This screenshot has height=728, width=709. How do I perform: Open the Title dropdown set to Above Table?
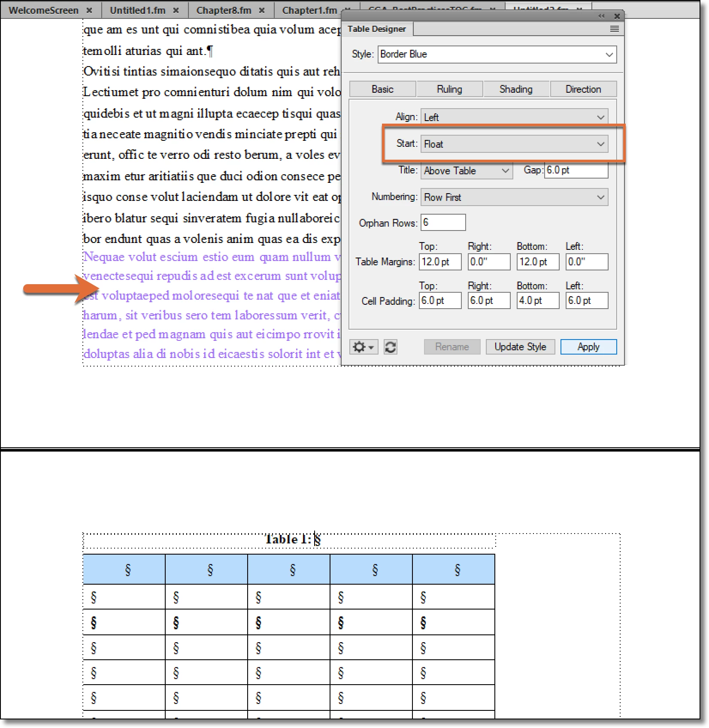tap(467, 170)
